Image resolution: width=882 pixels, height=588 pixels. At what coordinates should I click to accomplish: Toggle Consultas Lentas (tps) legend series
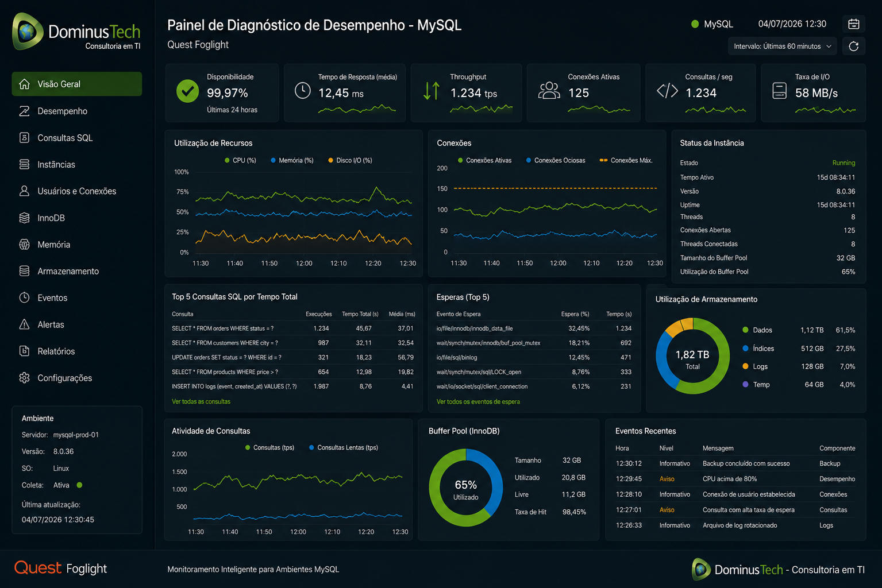(343, 447)
